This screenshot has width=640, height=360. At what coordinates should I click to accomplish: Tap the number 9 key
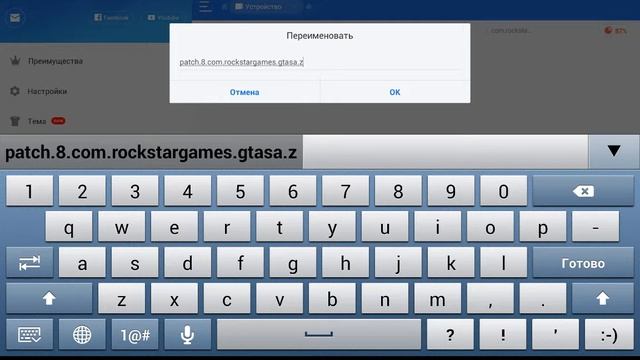(451, 191)
